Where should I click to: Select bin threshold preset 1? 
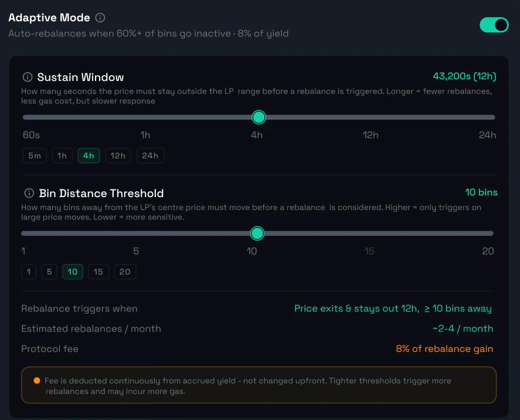tap(28, 272)
